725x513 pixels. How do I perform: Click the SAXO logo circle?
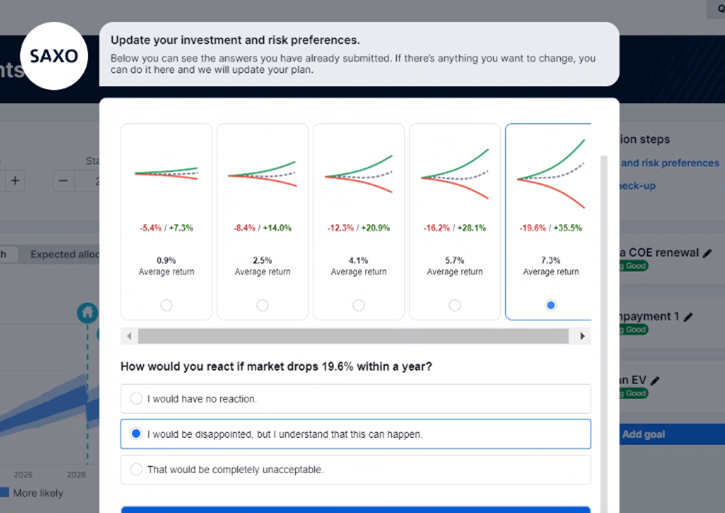pyautogui.click(x=54, y=56)
